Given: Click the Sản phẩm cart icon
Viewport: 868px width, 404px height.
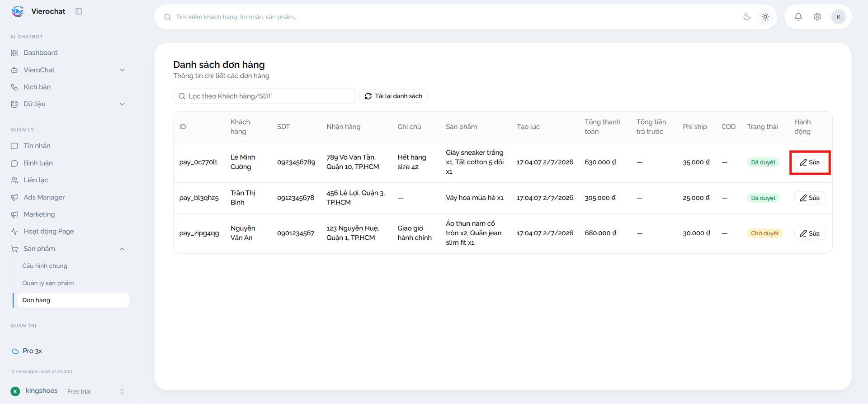Looking at the screenshot, I should (14, 249).
